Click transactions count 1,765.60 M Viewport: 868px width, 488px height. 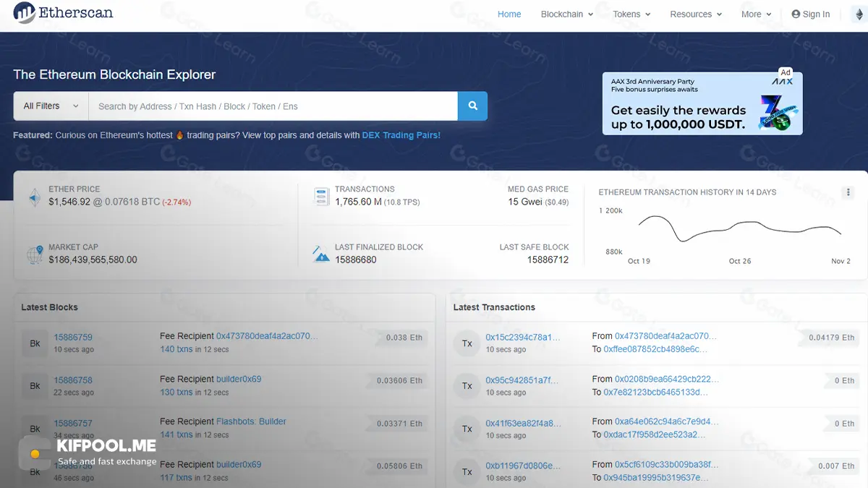[358, 202]
